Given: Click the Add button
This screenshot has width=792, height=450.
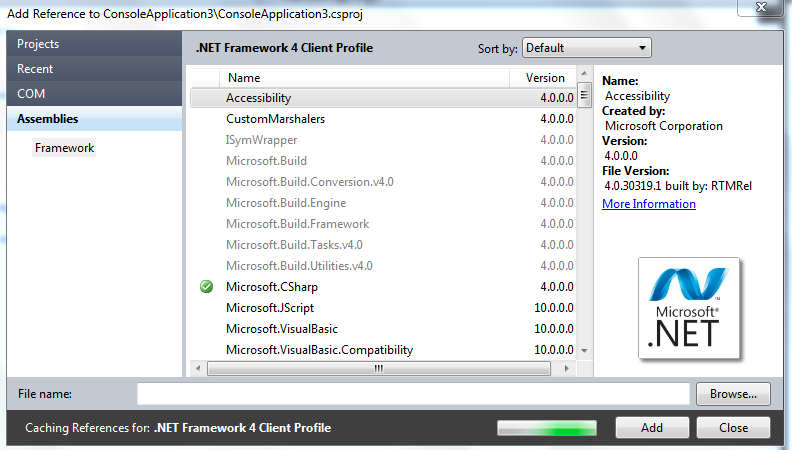Looking at the screenshot, I should click(x=652, y=428).
